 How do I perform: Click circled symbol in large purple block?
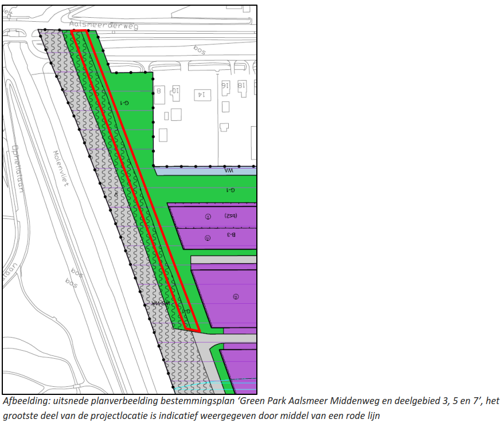click(x=235, y=296)
